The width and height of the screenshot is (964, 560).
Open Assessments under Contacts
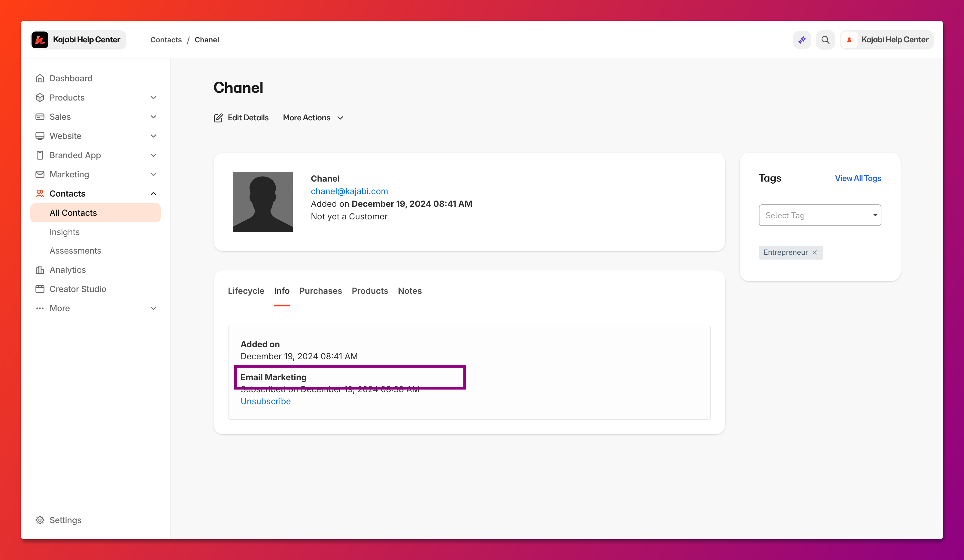75,251
